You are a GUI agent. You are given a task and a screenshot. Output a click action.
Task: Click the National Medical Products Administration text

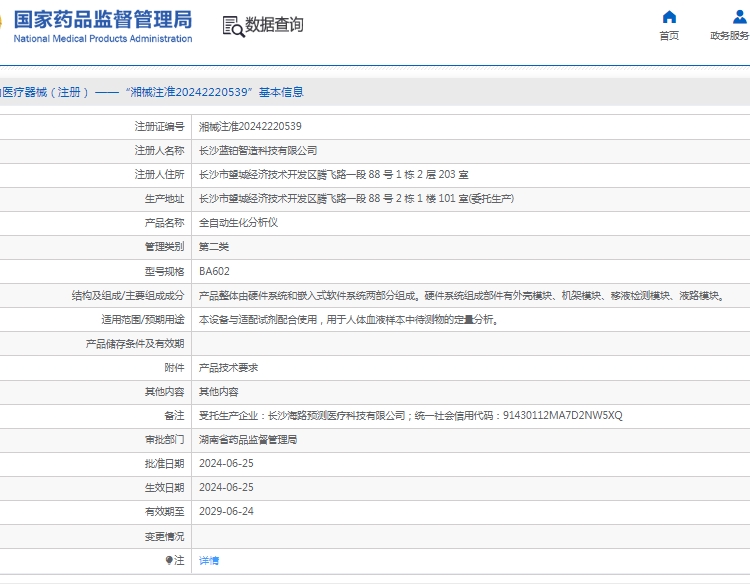click(103, 39)
